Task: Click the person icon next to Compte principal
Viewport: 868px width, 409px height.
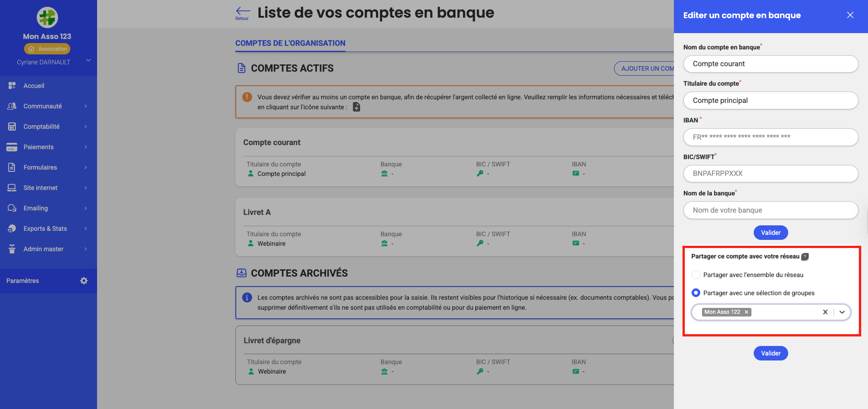Action: [251, 173]
